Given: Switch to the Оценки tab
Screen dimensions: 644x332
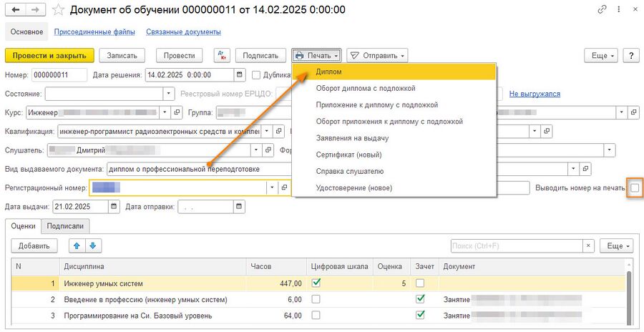Looking at the screenshot, I should [23, 225].
